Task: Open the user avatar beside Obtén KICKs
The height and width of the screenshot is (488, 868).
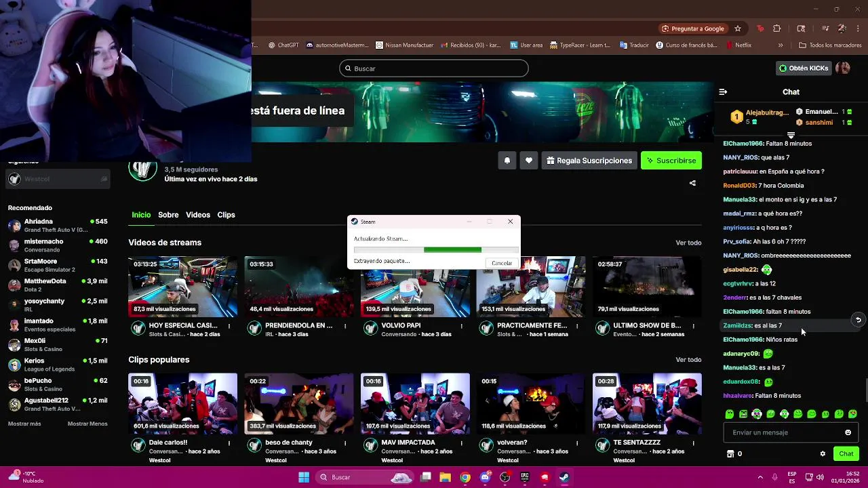Action: pyautogui.click(x=843, y=68)
